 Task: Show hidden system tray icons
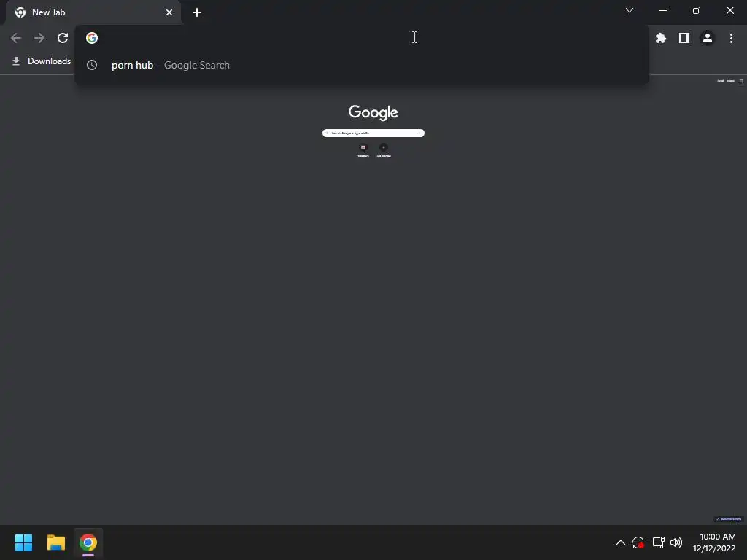click(x=620, y=542)
